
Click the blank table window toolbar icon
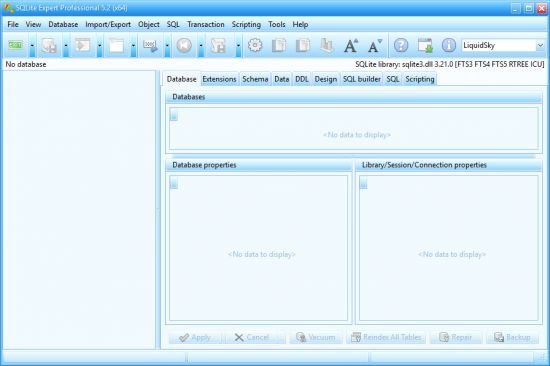pyautogui.click(x=116, y=45)
